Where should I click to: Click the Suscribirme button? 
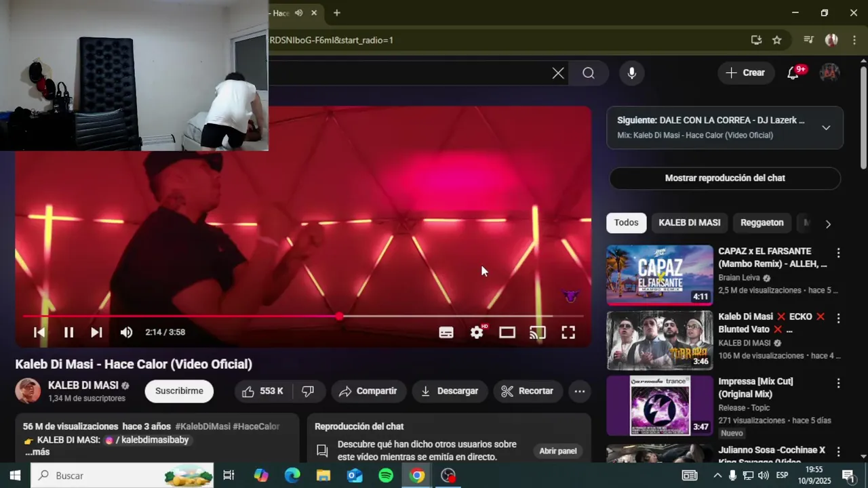coord(179,391)
